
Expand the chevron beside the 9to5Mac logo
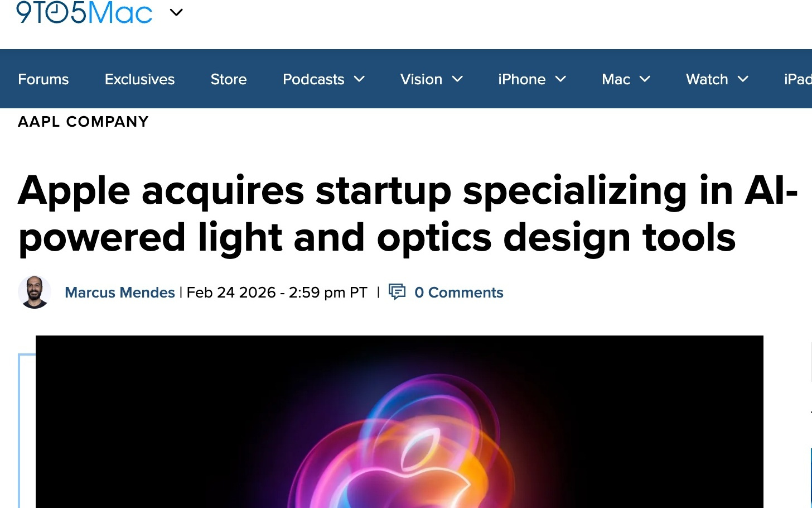point(176,12)
